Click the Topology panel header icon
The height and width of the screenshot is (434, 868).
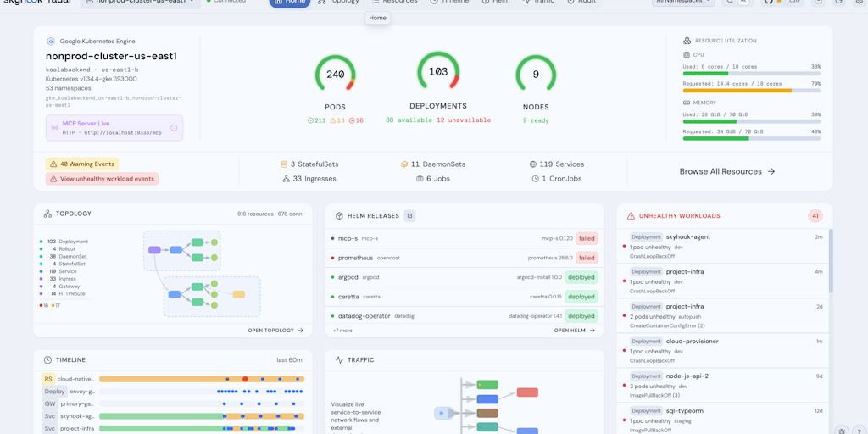tap(47, 214)
